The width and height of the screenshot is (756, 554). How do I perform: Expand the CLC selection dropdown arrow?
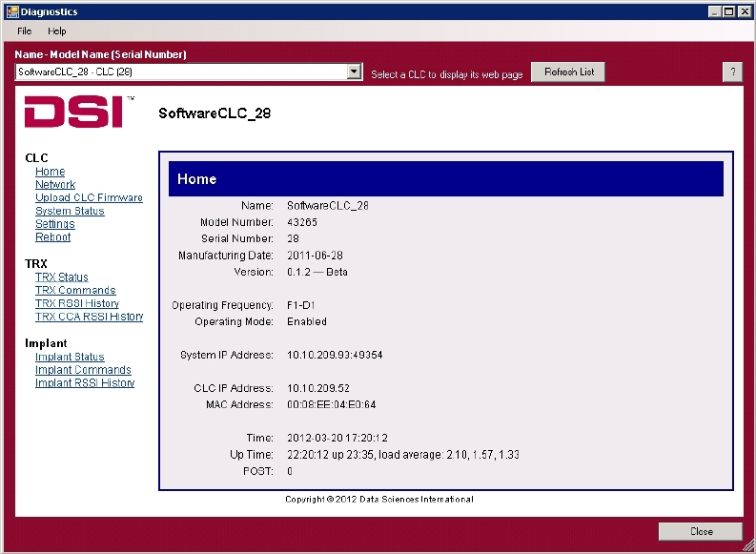(x=355, y=72)
